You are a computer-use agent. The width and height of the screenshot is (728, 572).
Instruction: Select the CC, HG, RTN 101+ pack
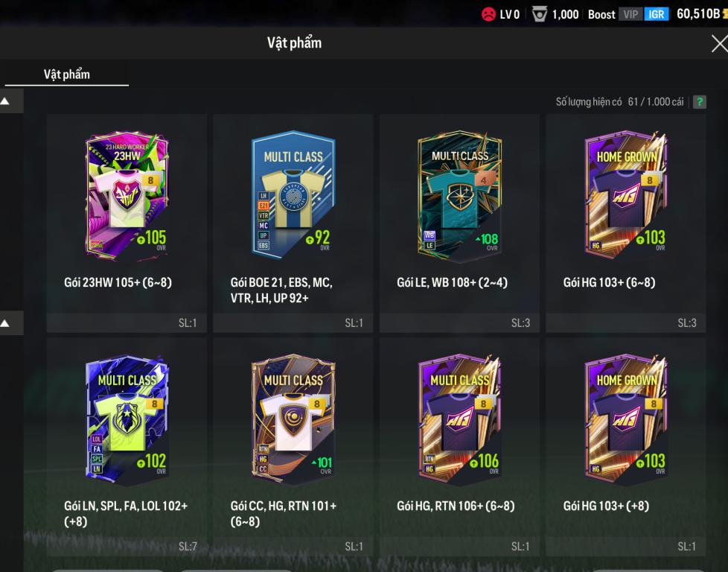293,447
